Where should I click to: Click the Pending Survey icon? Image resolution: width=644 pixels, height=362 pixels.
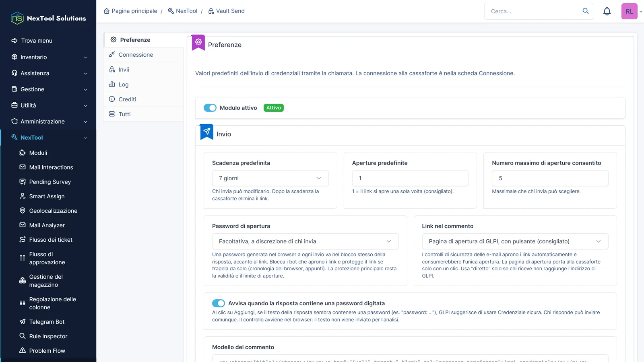click(23, 181)
